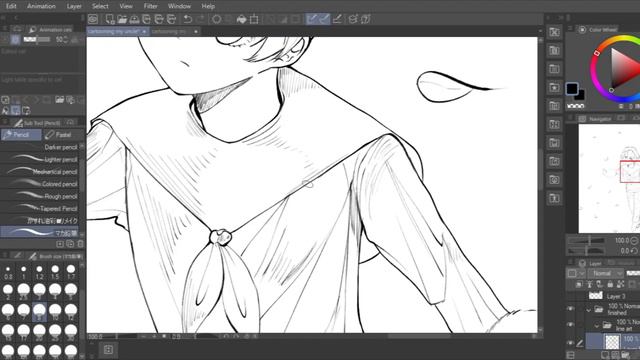Click the Scale/Rotate transform icon

coord(254,19)
